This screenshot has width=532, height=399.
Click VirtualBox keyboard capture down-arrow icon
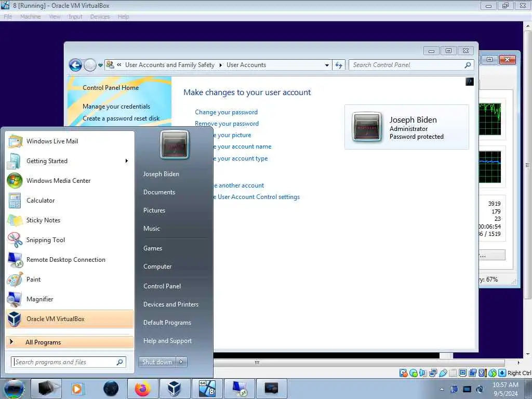click(502, 373)
